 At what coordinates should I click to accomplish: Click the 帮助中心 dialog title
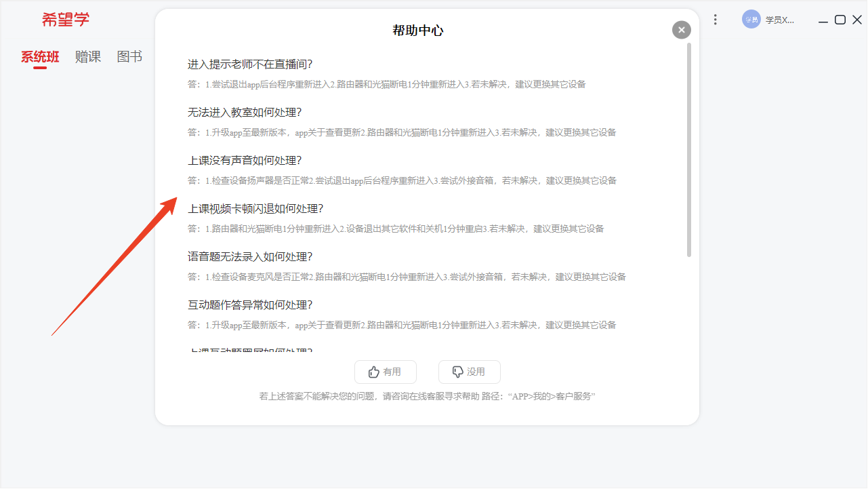[x=418, y=31]
